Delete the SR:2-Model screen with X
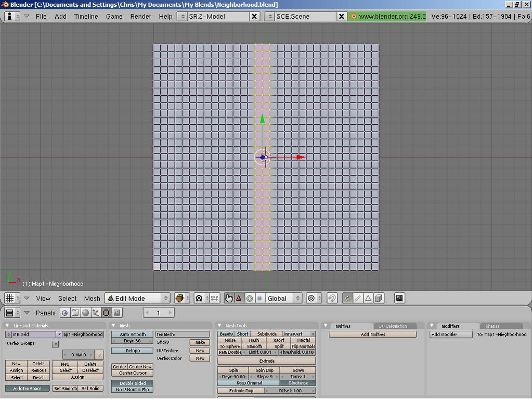Viewport: 532px width, 399px height. [254, 16]
